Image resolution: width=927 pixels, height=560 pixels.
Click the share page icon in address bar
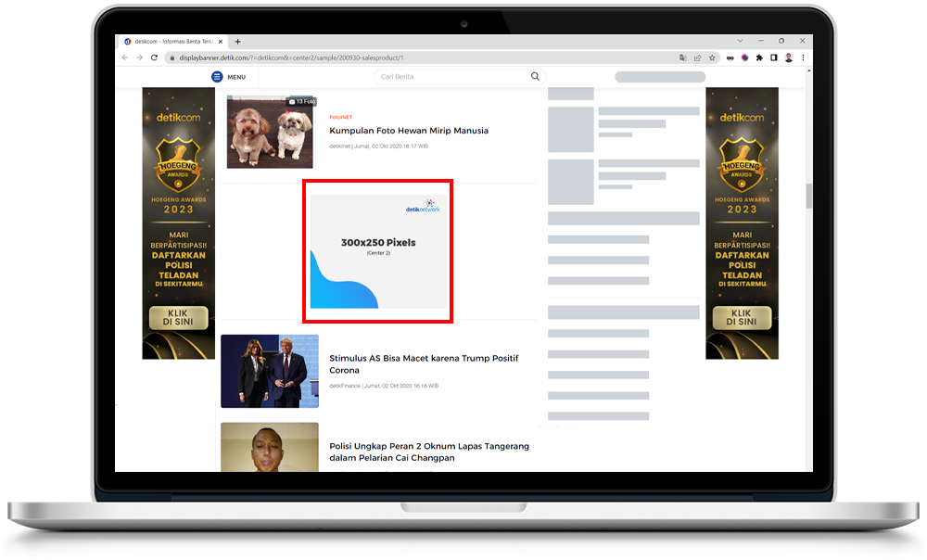696,57
